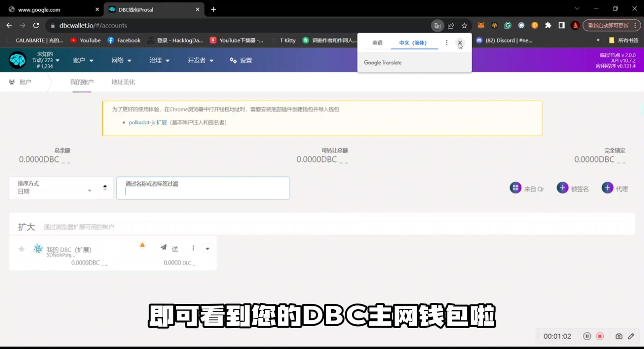Viewport: 644px width, 349px height.
Task: Expand the 我的 DBC account row chevron
Action: coord(207,248)
